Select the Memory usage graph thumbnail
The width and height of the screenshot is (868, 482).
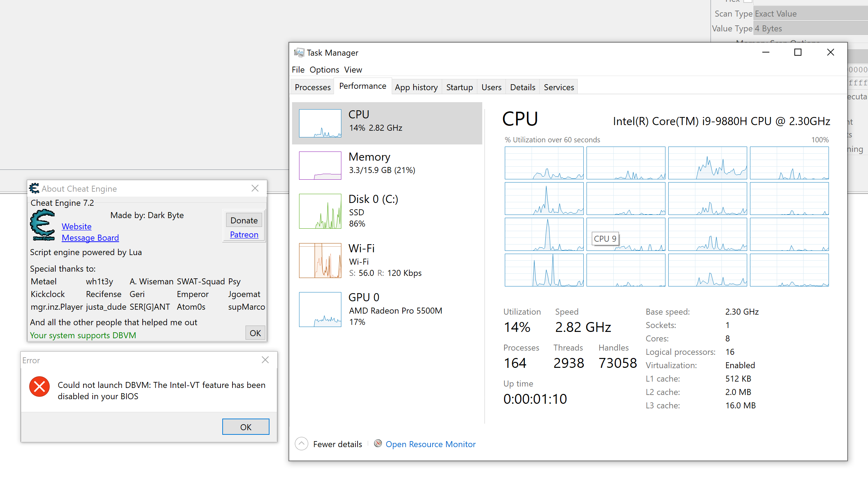pyautogui.click(x=320, y=166)
